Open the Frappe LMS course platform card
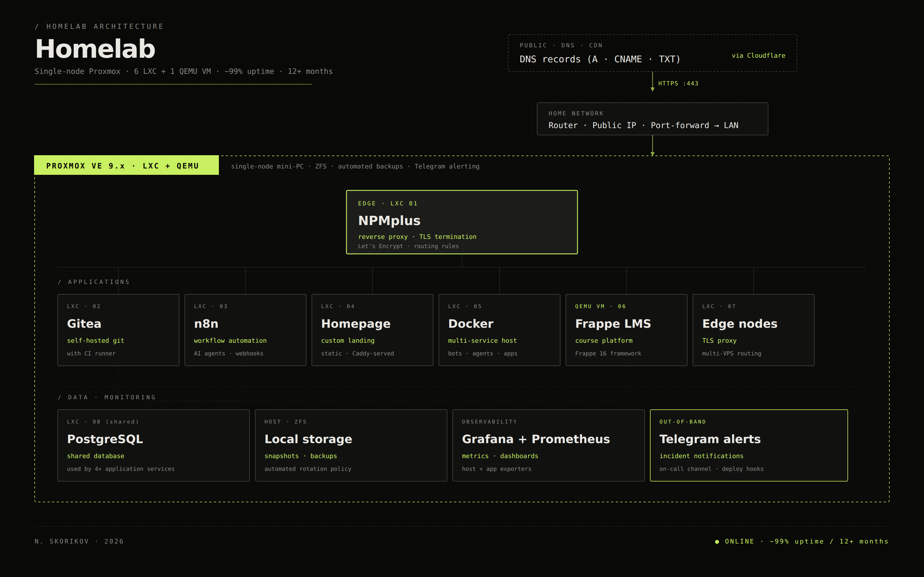Image resolution: width=924 pixels, height=577 pixels. tap(626, 330)
